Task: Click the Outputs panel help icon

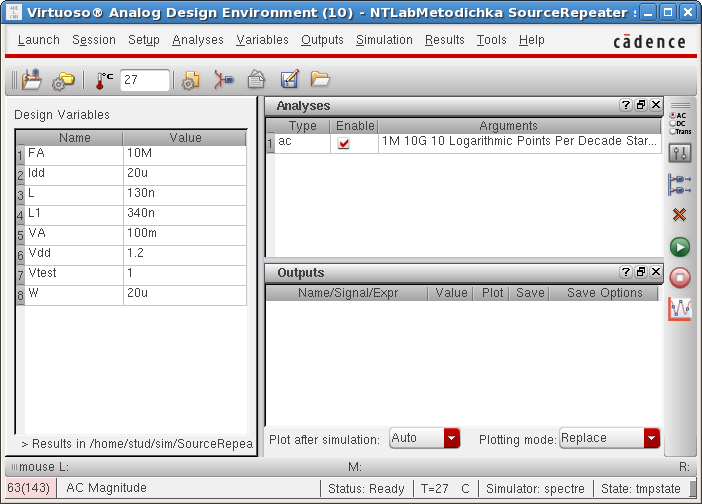Action: [x=625, y=272]
